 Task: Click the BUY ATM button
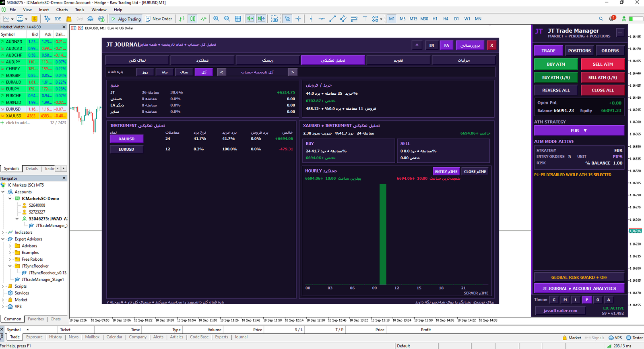click(556, 64)
